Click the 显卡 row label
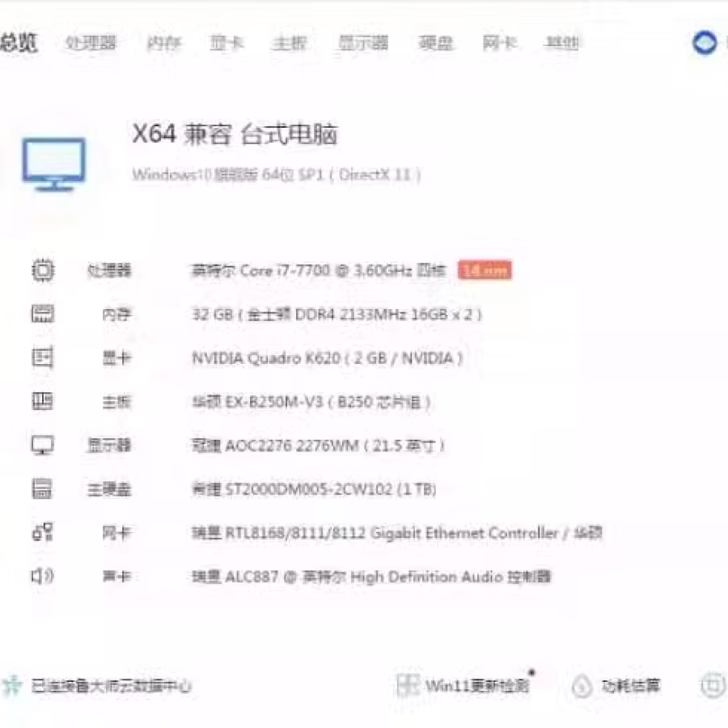 coord(116,358)
